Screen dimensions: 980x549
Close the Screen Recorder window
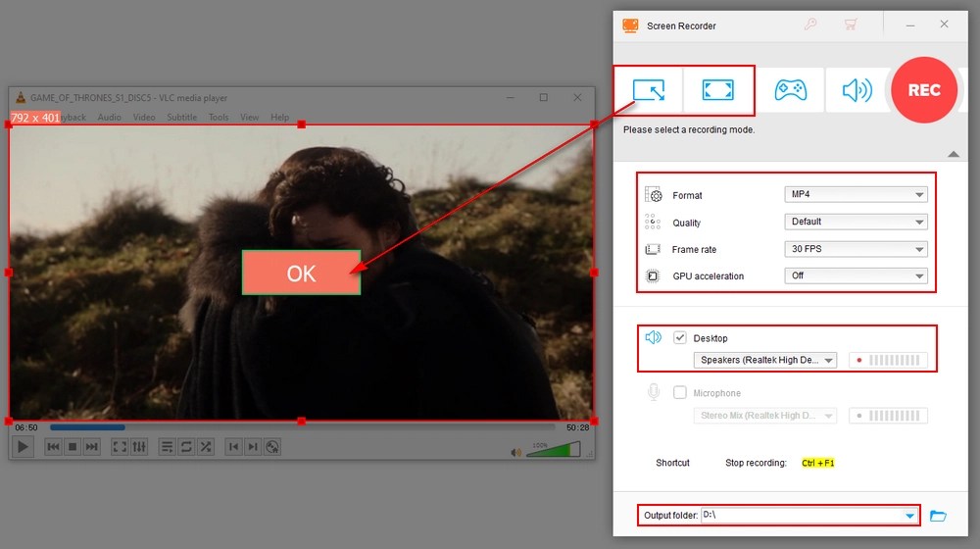(944, 25)
